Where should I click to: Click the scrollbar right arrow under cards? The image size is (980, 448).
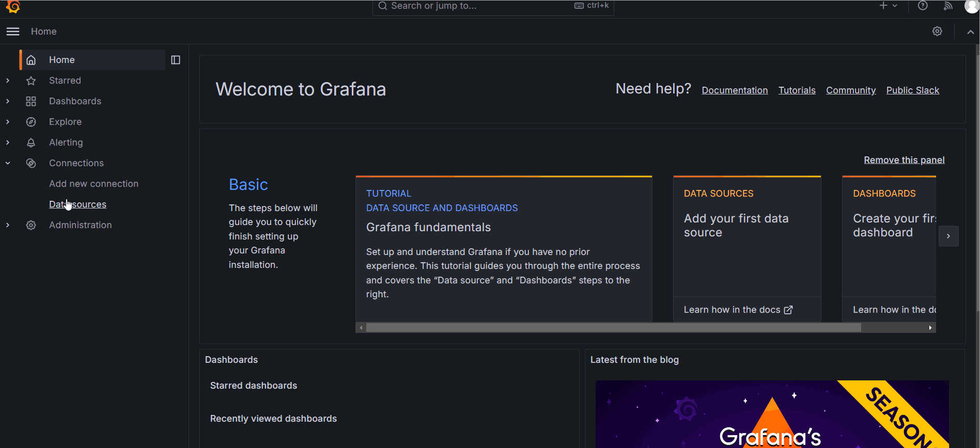tap(930, 328)
